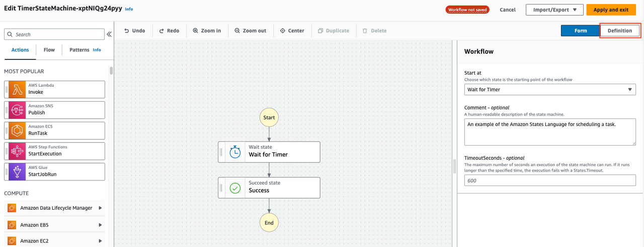Switch to the Flow tab
644x247 pixels.
[x=49, y=50]
